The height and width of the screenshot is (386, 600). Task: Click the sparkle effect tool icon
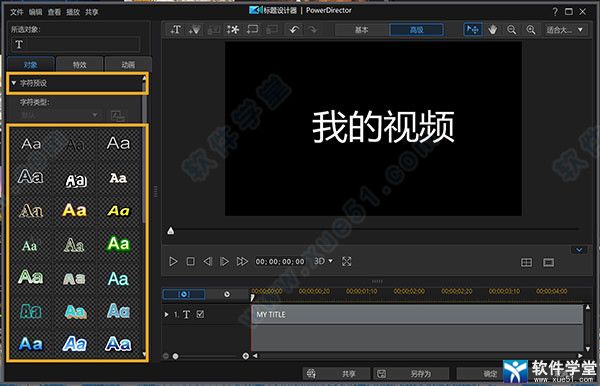[x=233, y=29]
